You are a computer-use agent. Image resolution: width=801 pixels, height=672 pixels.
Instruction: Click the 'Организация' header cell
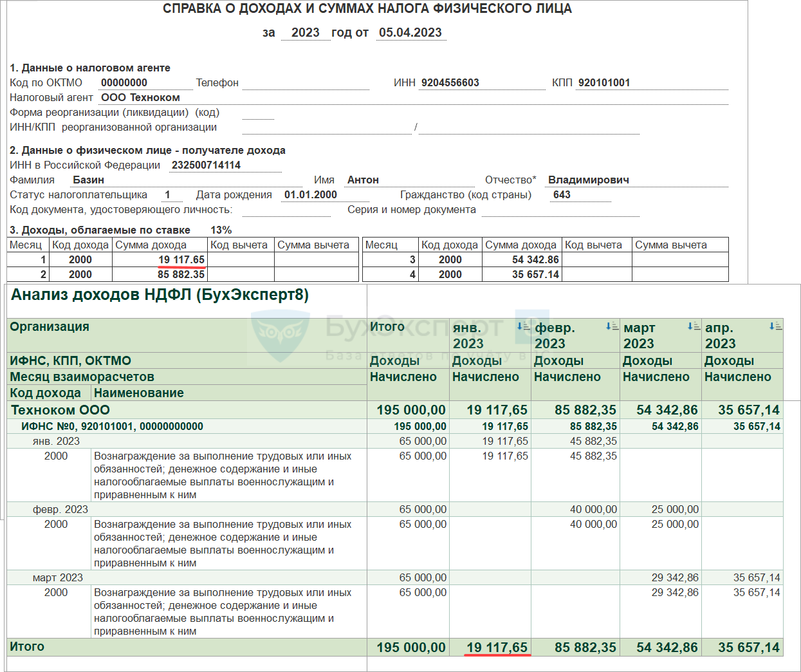187,335
